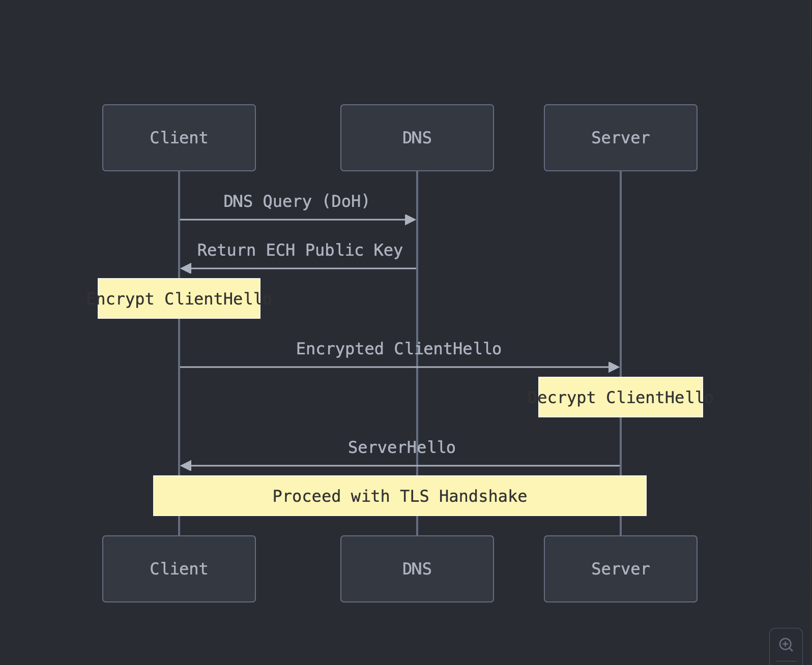Click the 'Encrypt ClientHello' note

[179, 298]
